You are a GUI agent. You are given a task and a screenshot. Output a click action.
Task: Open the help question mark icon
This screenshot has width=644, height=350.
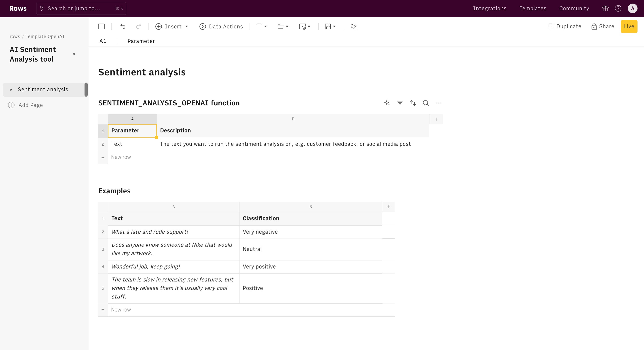(618, 9)
